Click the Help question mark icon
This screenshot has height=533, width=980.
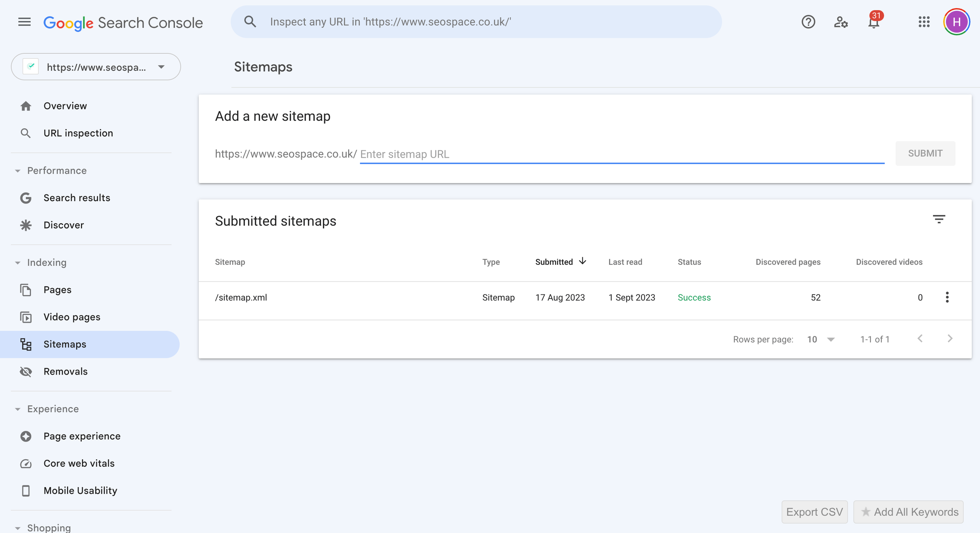click(x=808, y=22)
